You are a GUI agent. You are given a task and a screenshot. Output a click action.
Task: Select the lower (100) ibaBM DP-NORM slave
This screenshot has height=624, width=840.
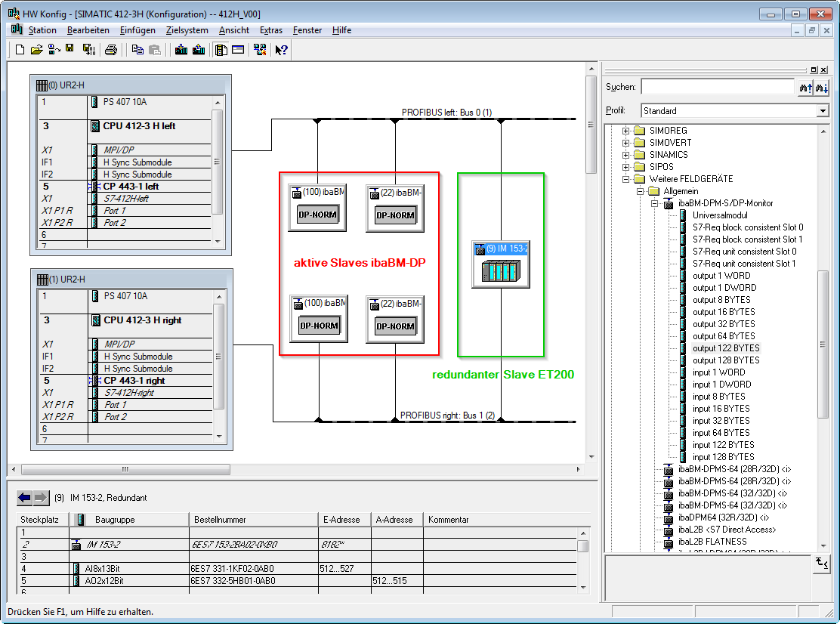319,319
